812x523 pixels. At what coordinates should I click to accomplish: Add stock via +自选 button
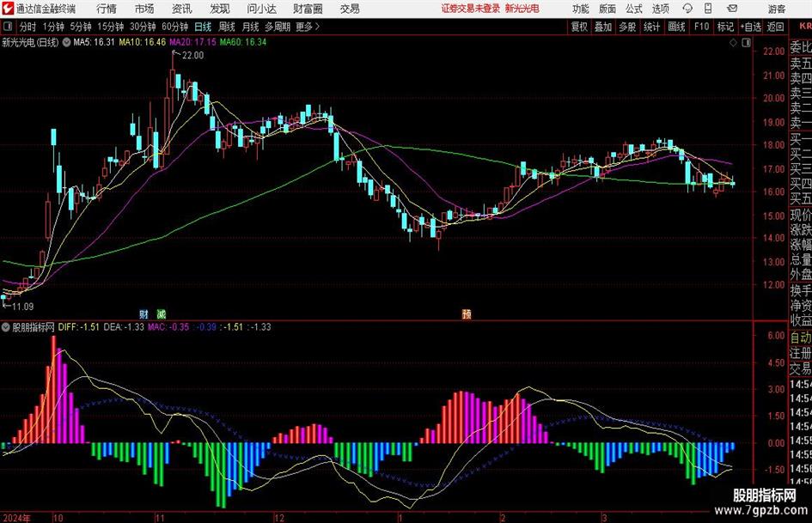(750, 27)
